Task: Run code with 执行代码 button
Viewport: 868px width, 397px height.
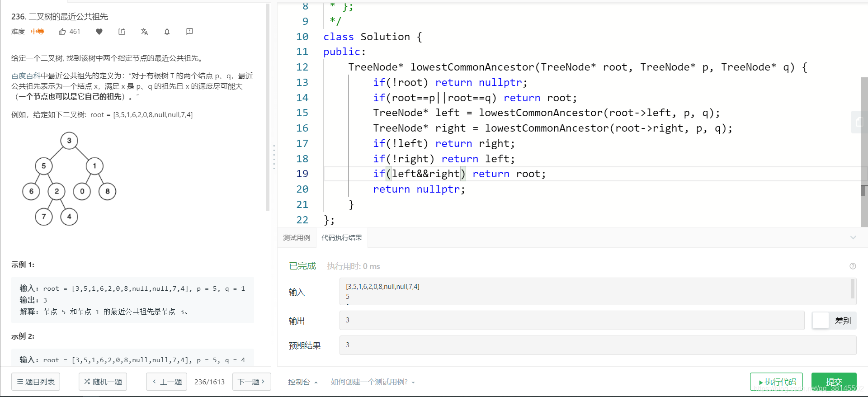Action: coord(776,382)
